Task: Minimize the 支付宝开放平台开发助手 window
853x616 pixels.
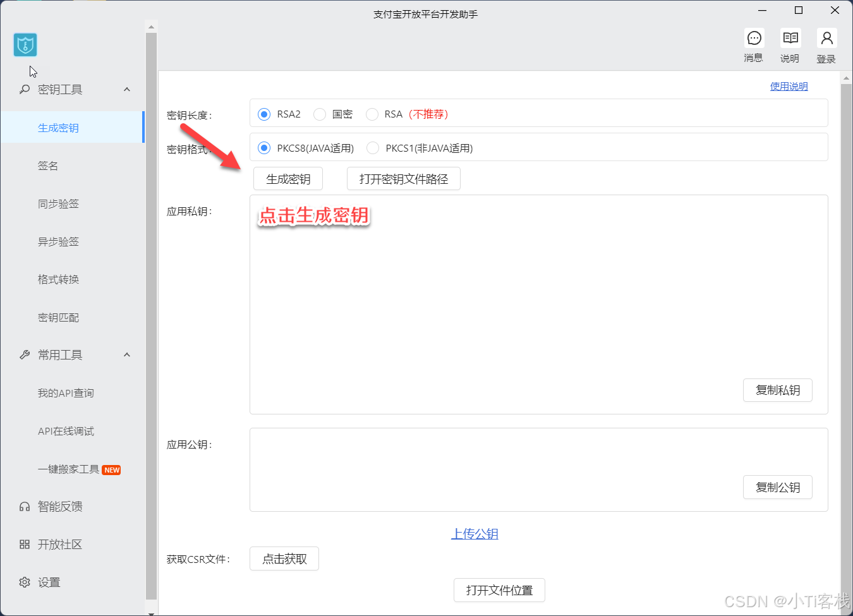Action: pyautogui.click(x=763, y=11)
